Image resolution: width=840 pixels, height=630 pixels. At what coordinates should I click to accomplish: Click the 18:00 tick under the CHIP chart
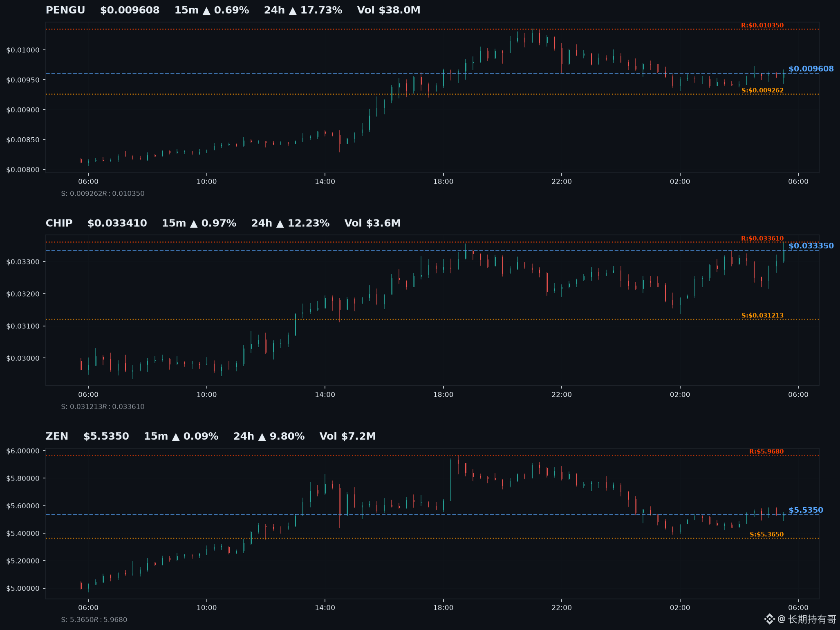(444, 395)
